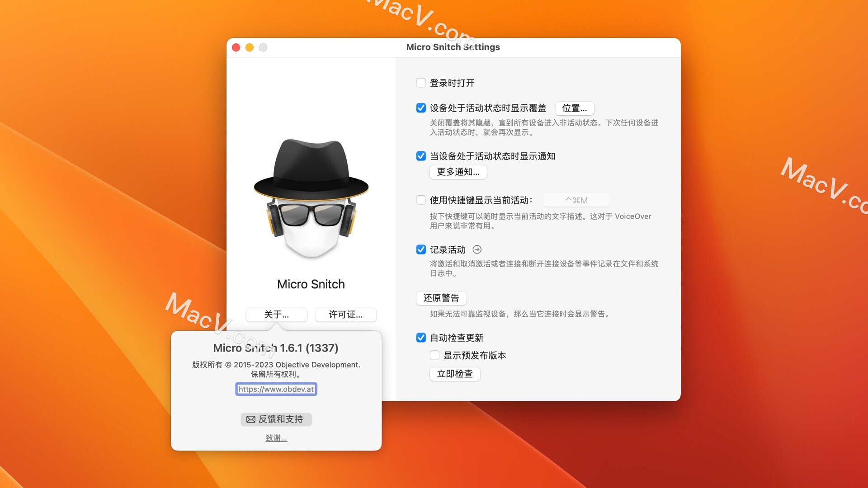This screenshot has width=868, height=488.
Task: Uncheck the 记录活动 checkbox
Action: pyautogui.click(x=421, y=250)
